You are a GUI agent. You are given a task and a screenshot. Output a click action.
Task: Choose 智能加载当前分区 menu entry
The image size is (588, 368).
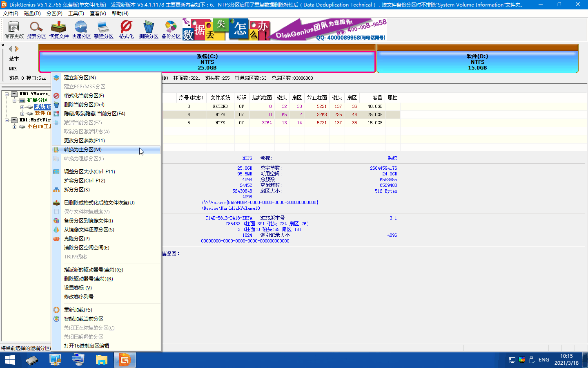(x=106, y=319)
